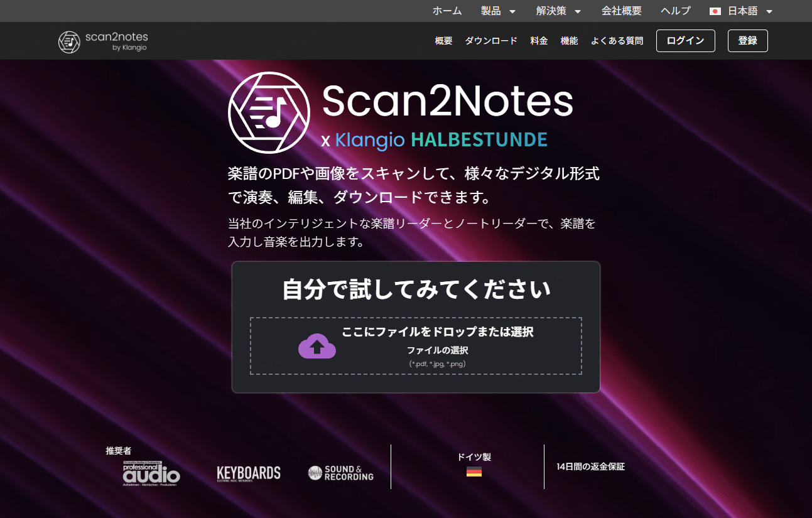Click the large Scan2Notes shutter logo
The image size is (812, 518).
[269, 112]
